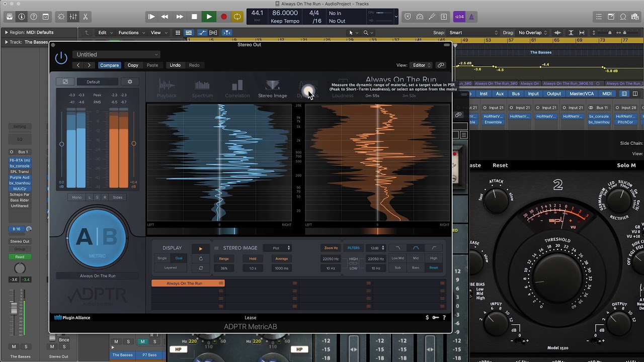Viewport: 644px width, 362px height.
Task: Open Logic's Mixer from the control bar
Action: 73,17
